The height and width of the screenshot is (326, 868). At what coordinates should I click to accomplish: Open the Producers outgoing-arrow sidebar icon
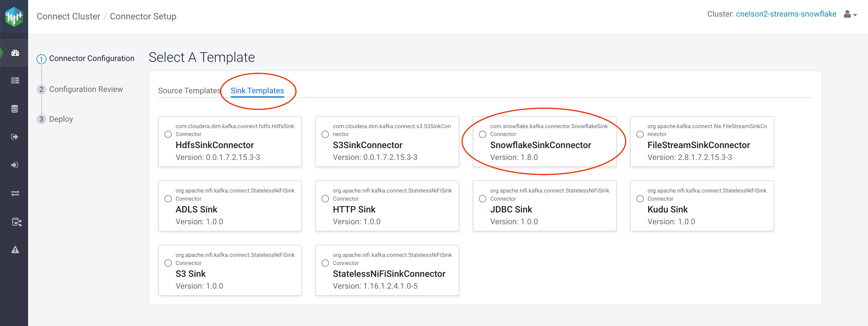(15, 137)
